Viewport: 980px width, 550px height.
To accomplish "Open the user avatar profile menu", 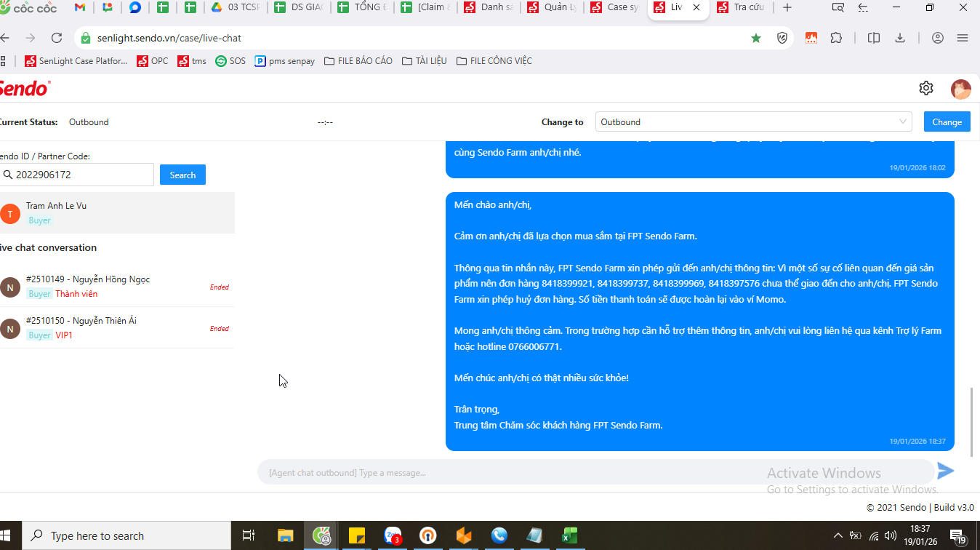I will tap(960, 89).
